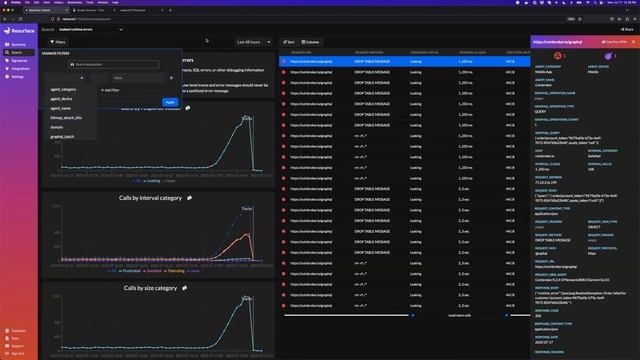Click the red status icon in second row
The height and width of the screenshot is (360, 640).
click(284, 72)
